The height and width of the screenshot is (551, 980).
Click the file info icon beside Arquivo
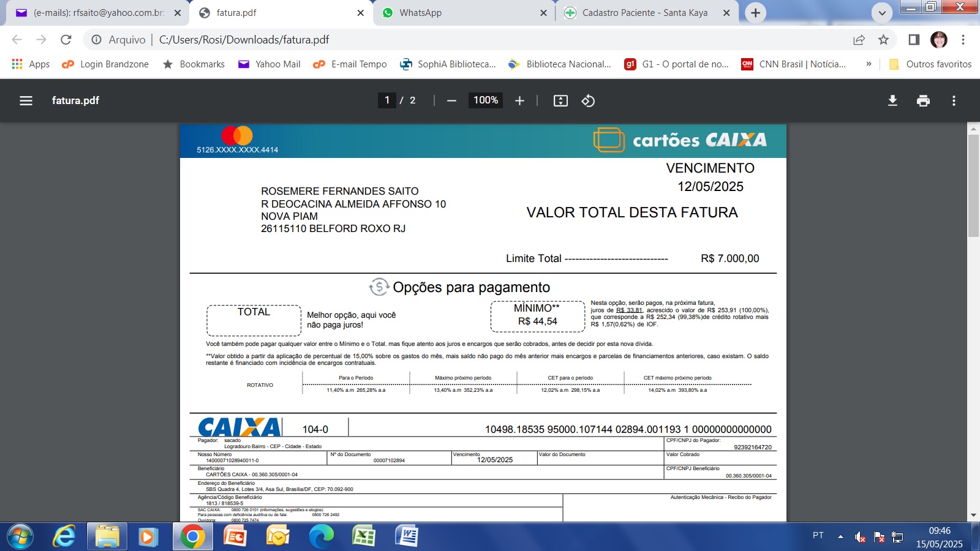click(x=96, y=40)
